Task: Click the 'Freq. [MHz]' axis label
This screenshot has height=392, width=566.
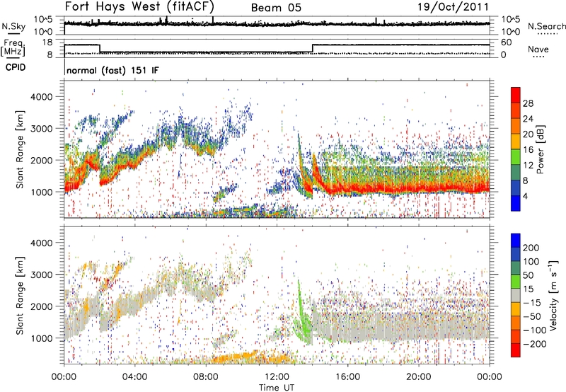Action: click(x=13, y=48)
